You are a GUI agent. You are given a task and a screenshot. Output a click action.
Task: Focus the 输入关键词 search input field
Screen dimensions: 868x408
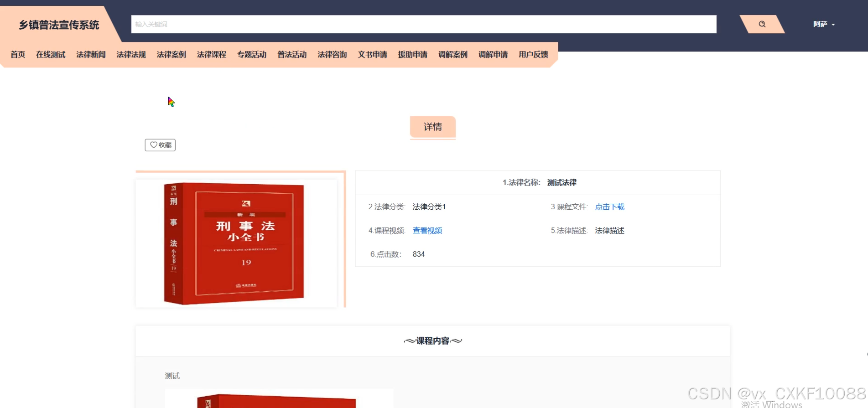tap(424, 24)
